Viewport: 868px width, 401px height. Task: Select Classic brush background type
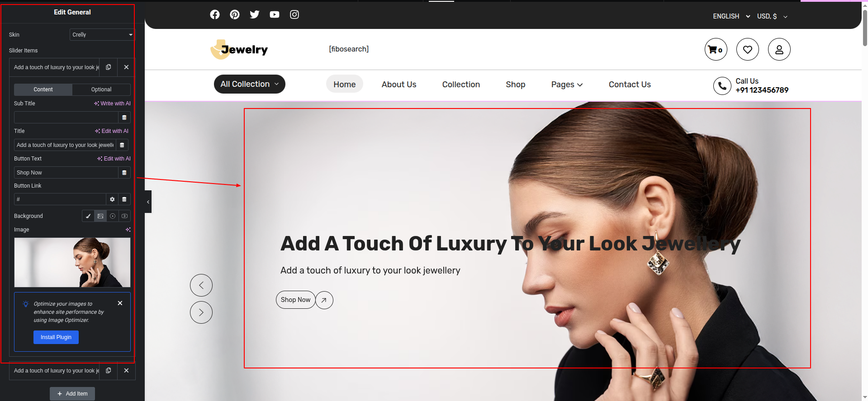(x=88, y=216)
